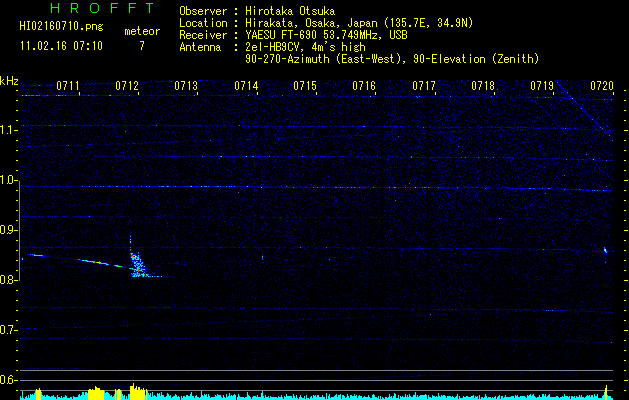Click the 0.9 kHz axis label
The image size is (629, 400).
(9, 230)
